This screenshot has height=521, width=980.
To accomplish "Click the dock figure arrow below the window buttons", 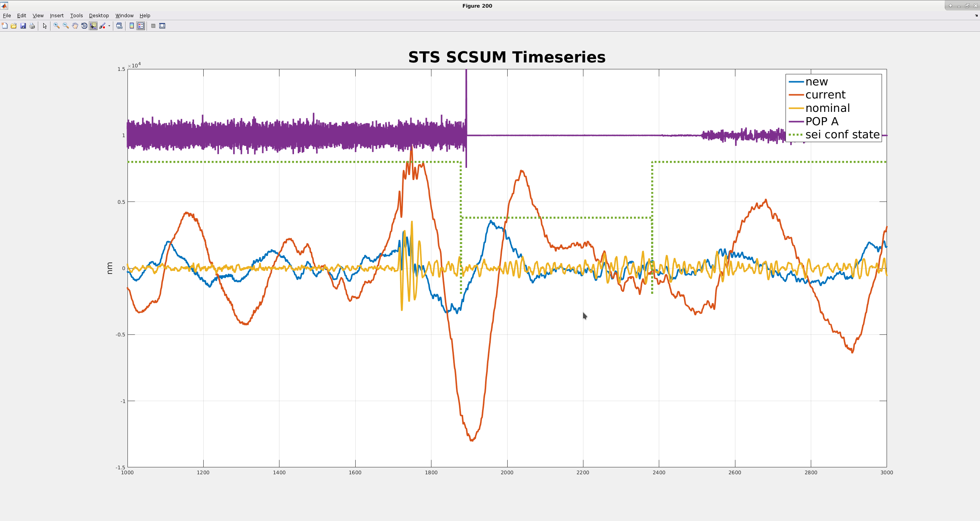I will [x=976, y=16].
